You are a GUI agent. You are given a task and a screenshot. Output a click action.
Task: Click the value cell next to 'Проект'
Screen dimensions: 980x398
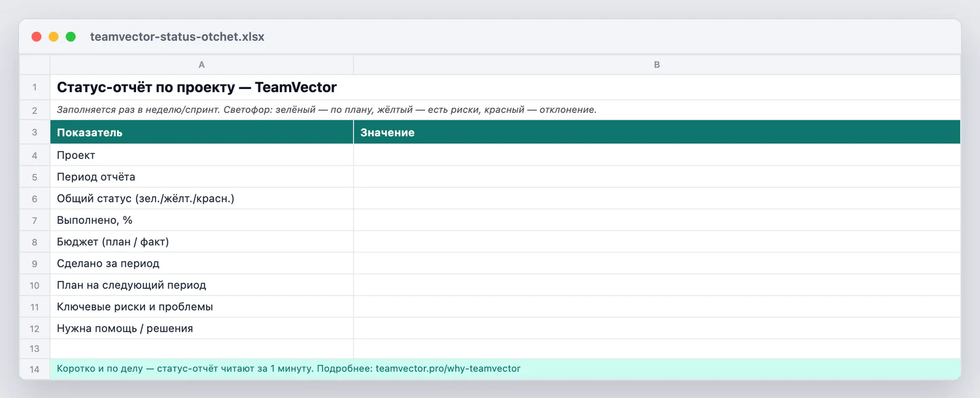click(x=657, y=155)
